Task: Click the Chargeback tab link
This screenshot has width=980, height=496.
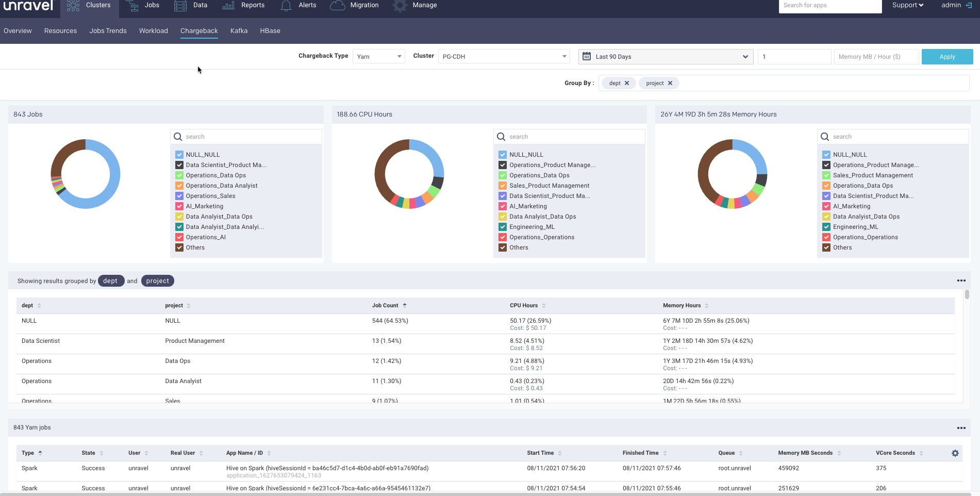Action: click(x=199, y=31)
